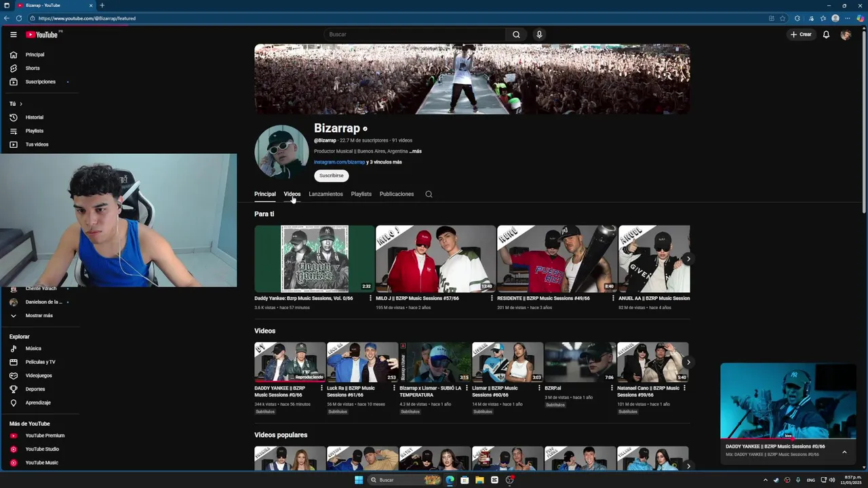Start voice search with microphone icon
The width and height of the screenshot is (868, 488).
(x=539, y=35)
